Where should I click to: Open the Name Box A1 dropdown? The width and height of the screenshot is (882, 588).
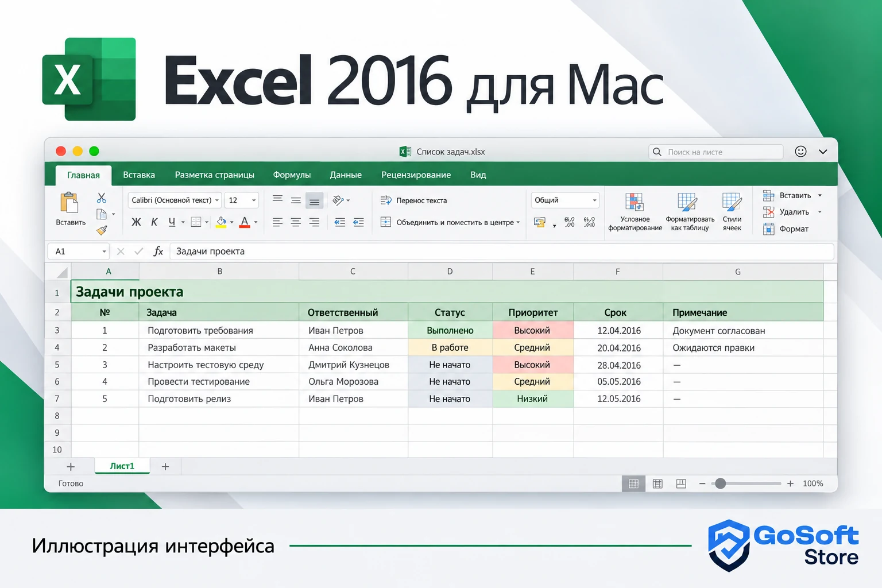tap(104, 252)
